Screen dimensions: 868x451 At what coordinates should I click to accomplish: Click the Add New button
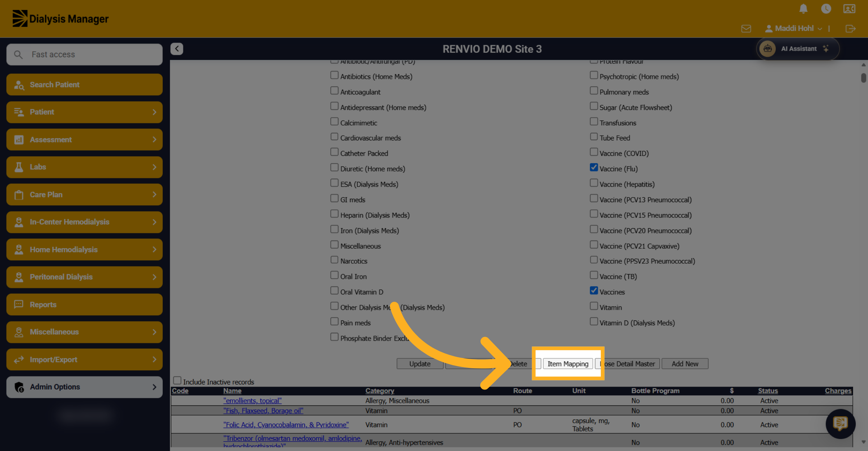click(x=685, y=364)
